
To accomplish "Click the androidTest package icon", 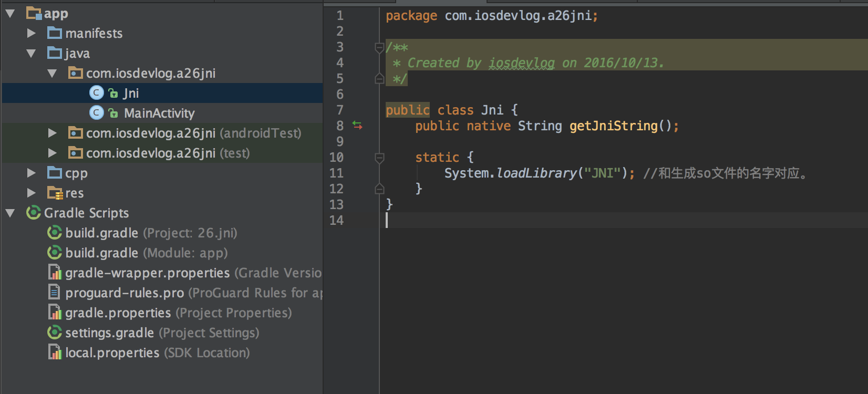I will [x=76, y=133].
